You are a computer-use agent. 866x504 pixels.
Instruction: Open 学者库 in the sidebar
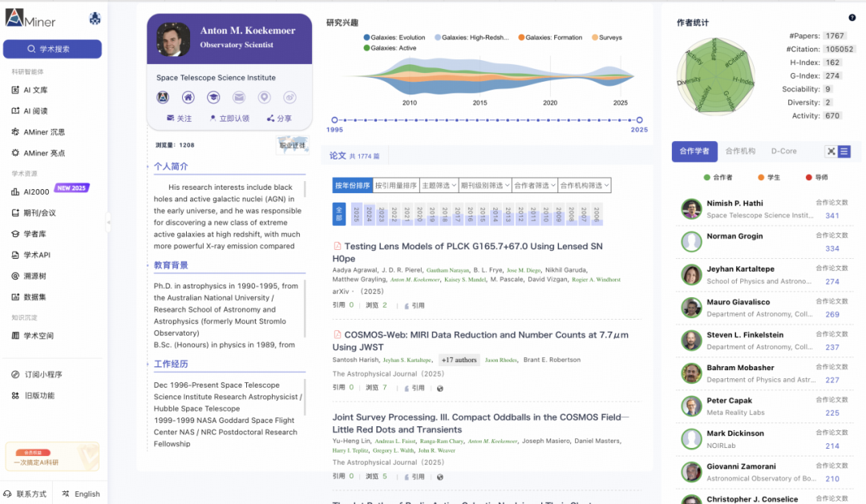(x=29, y=234)
